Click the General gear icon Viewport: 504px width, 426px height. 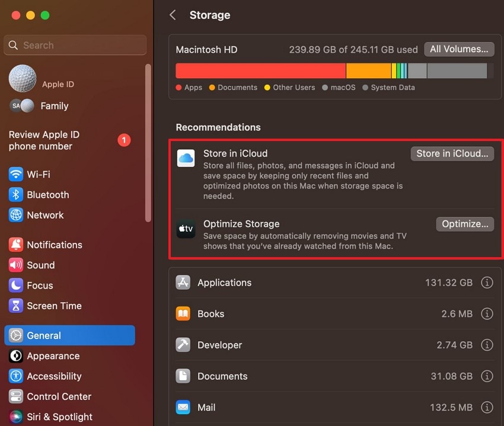coord(16,335)
